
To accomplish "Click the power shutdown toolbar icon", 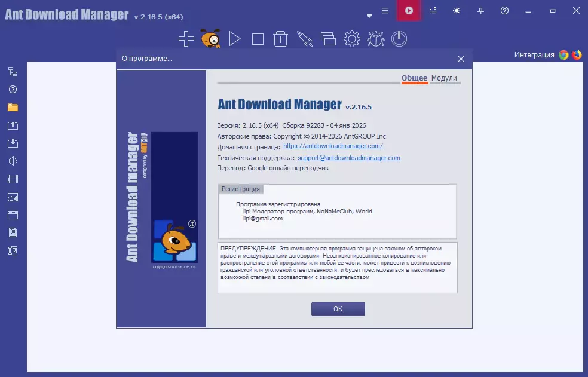I will 399,39.
